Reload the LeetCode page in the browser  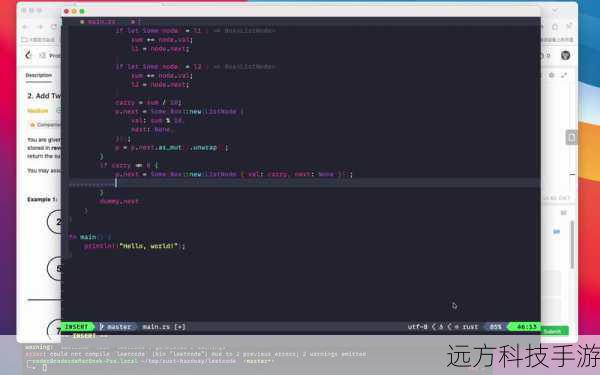coord(54,27)
